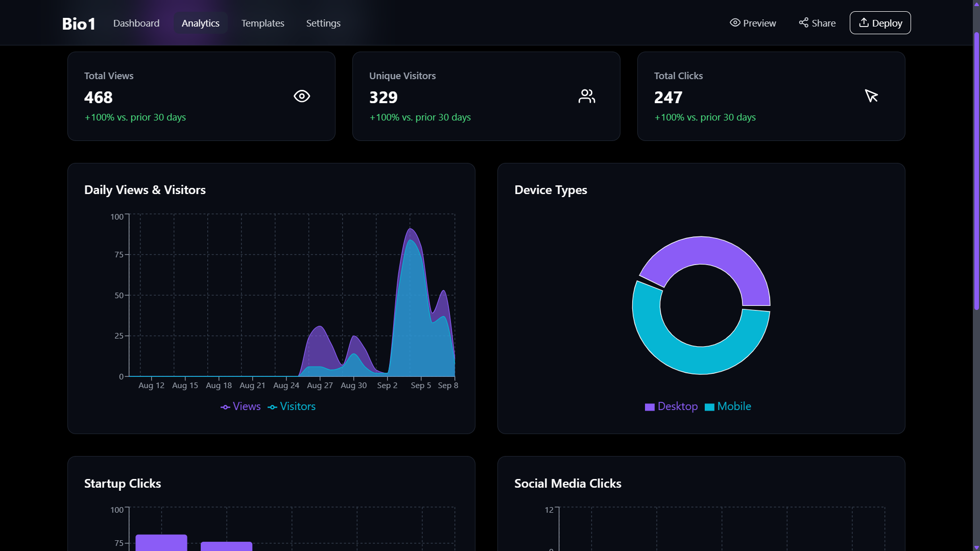Click the Daily Views & Visitors heading
980x551 pixels.
point(145,190)
